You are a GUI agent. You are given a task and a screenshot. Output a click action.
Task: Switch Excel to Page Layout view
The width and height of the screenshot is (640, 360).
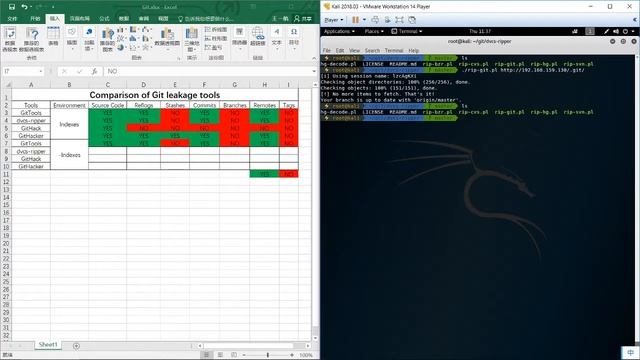pos(220,355)
